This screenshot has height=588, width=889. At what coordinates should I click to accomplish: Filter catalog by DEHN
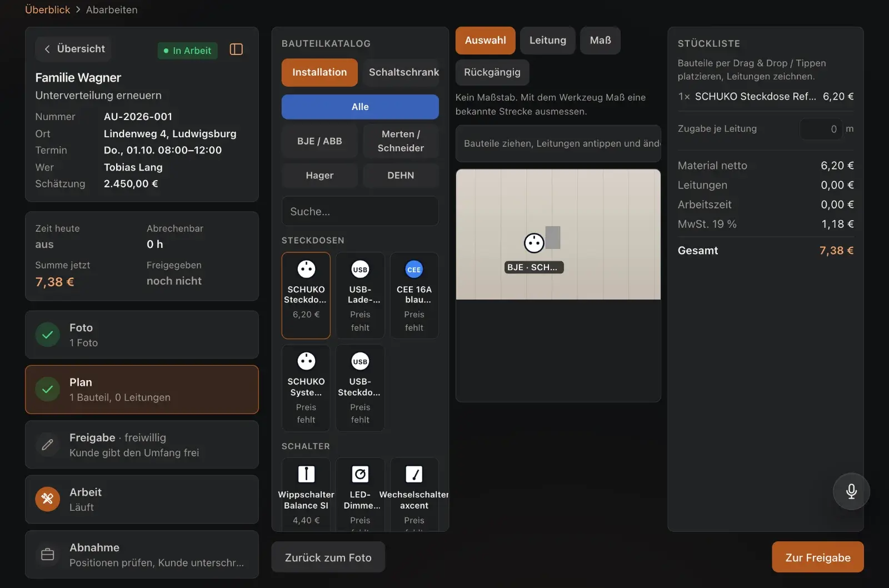pyautogui.click(x=401, y=176)
